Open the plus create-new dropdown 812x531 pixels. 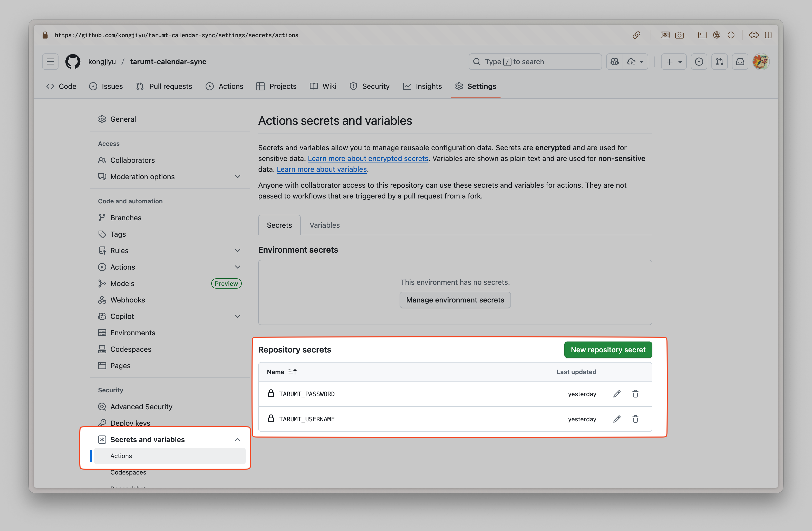click(x=673, y=62)
